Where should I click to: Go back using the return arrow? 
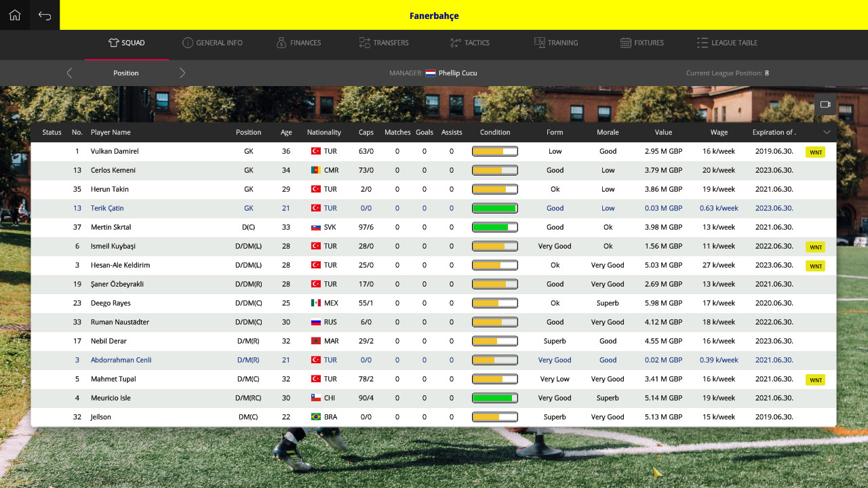point(45,15)
